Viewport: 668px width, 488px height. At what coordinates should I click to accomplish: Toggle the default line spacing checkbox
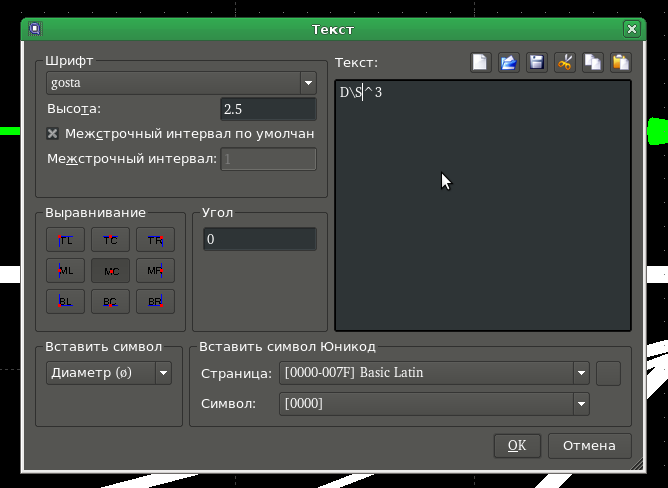[52, 134]
